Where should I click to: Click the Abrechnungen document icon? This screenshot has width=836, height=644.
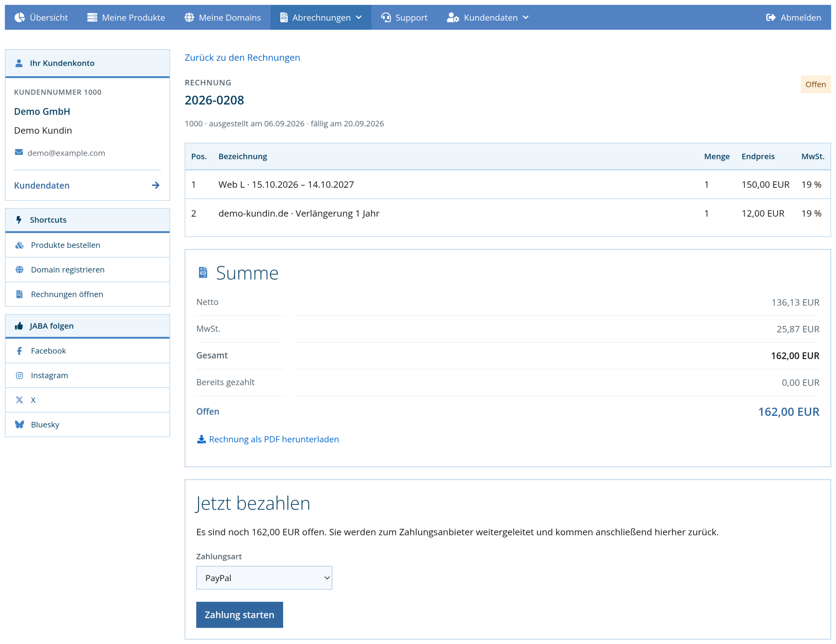click(284, 17)
